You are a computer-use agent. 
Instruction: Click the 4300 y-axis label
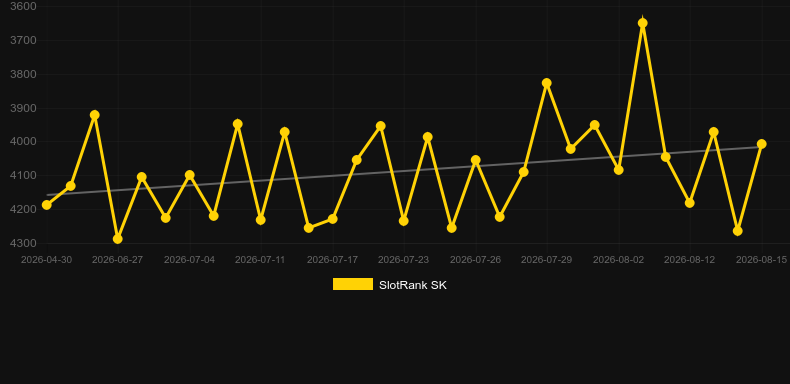point(23,243)
